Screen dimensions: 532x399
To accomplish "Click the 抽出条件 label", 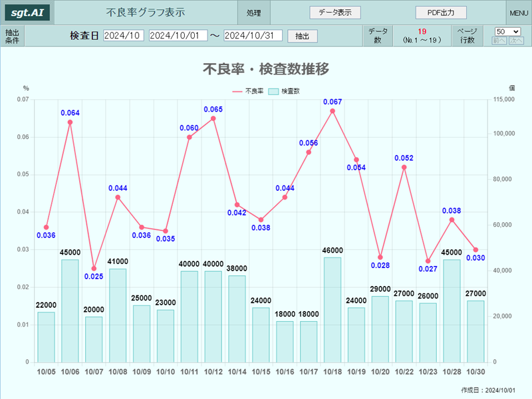I will (x=12, y=37).
